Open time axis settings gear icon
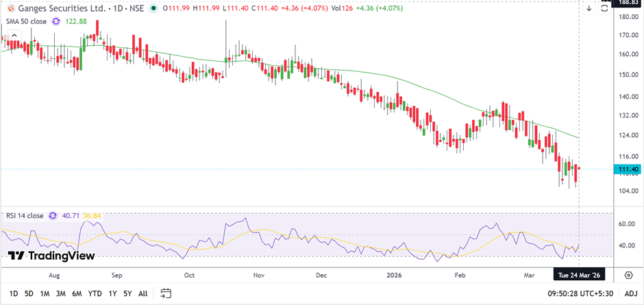This screenshot has width=644, height=305. tap(628, 275)
